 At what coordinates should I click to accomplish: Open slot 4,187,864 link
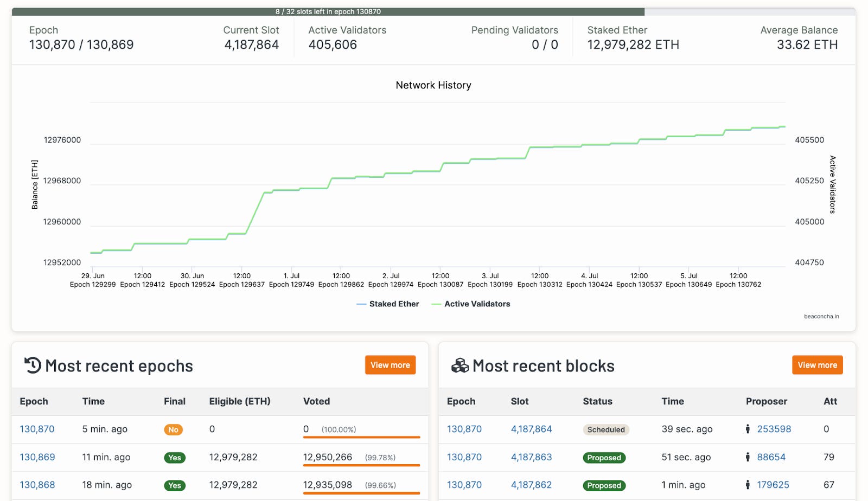click(531, 429)
